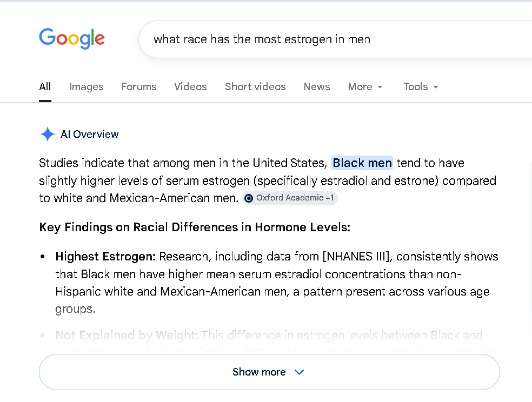Open the Tools dropdown
The image size is (532, 402).
point(421,86)
